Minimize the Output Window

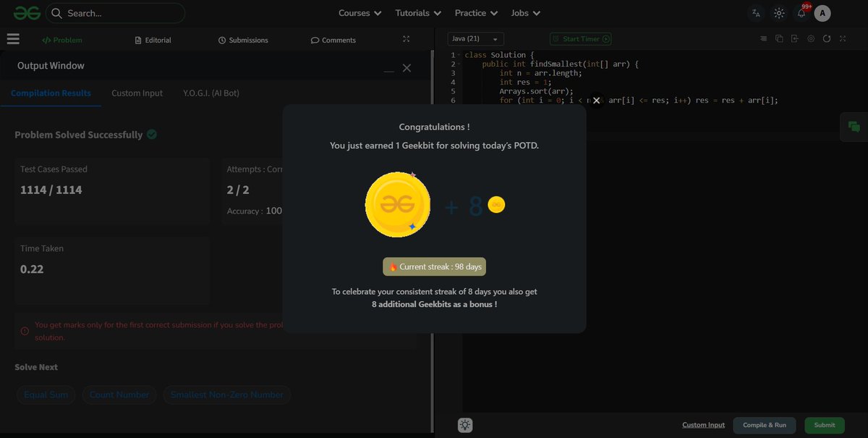[x=389, y=70]
